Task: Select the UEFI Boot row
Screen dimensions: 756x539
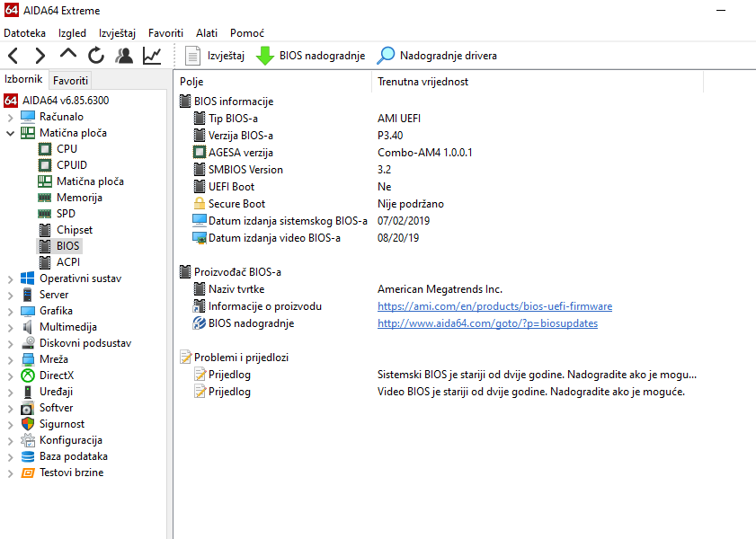Action: (439, 187)
